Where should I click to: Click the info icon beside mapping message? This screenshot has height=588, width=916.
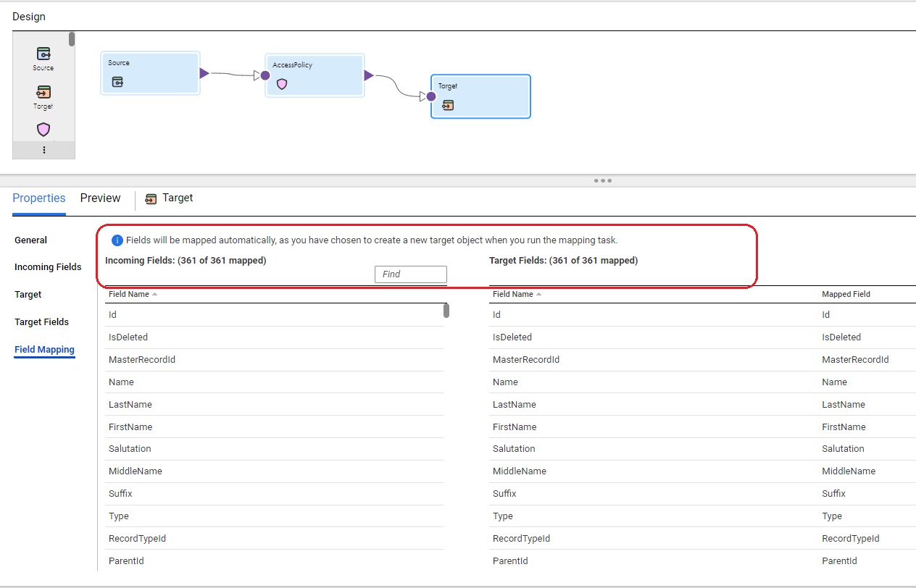117,240
